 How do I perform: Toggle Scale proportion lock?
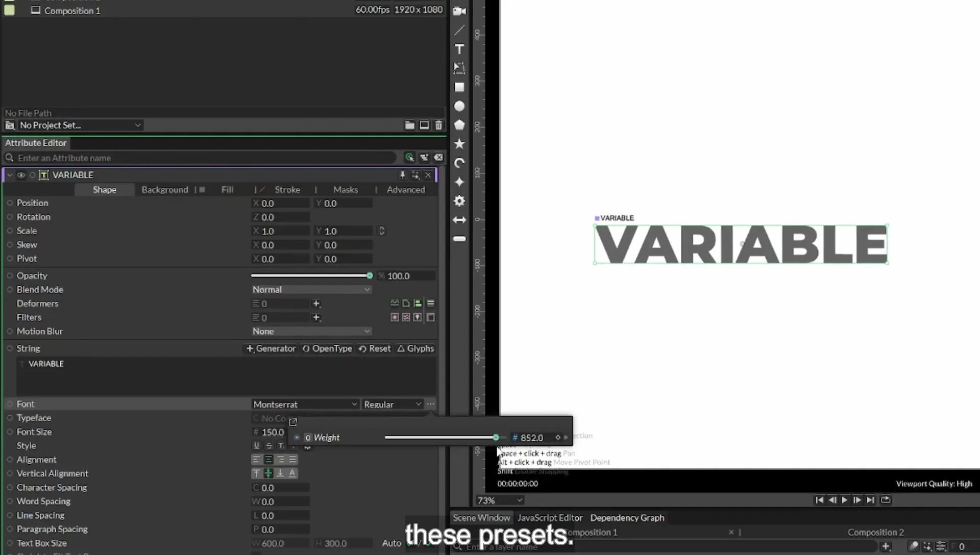381,231
